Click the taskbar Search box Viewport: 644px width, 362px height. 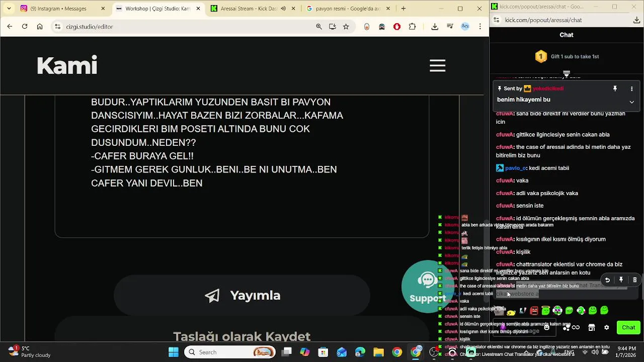(230, 352)
